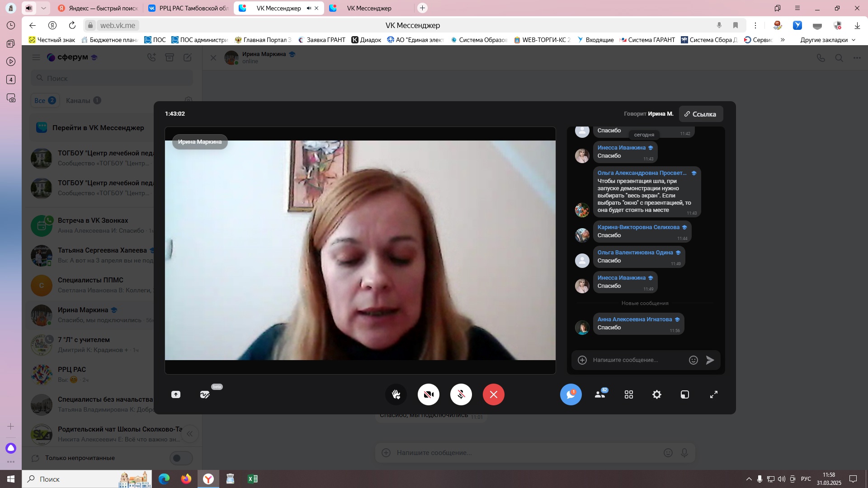Screen dimensions: 868x488
Task: Click Перейти в VK Мессенджер
Action: click(98, 128)
